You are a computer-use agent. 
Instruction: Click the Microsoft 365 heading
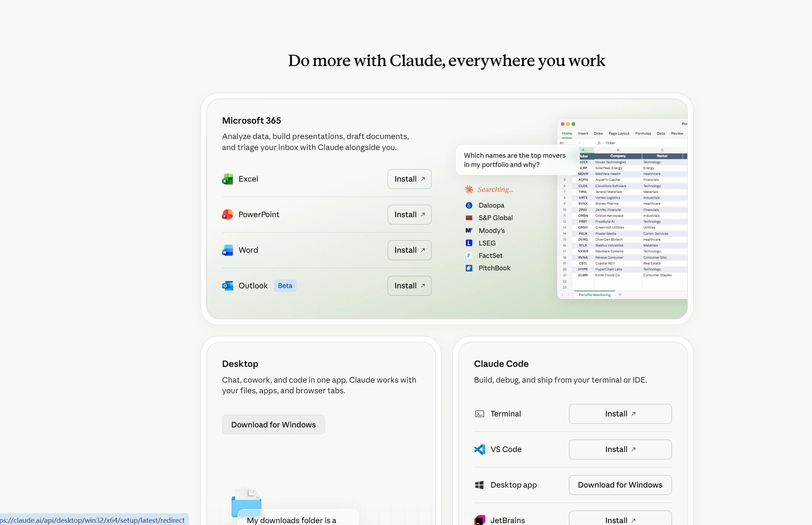coord(252,121)
